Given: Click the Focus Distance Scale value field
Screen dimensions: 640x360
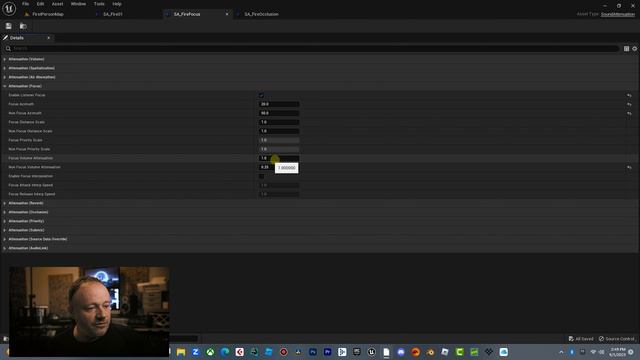Looking at the screenshot, I should pos(279,122).
